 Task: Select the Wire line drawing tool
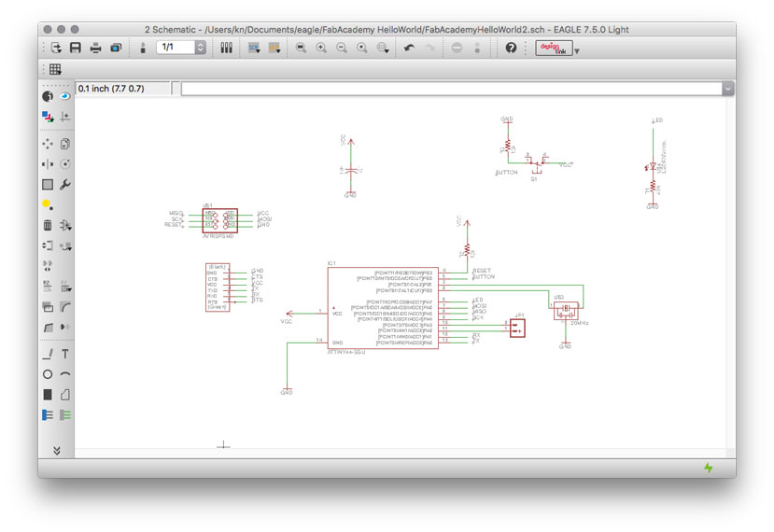(x=48, y=354)
